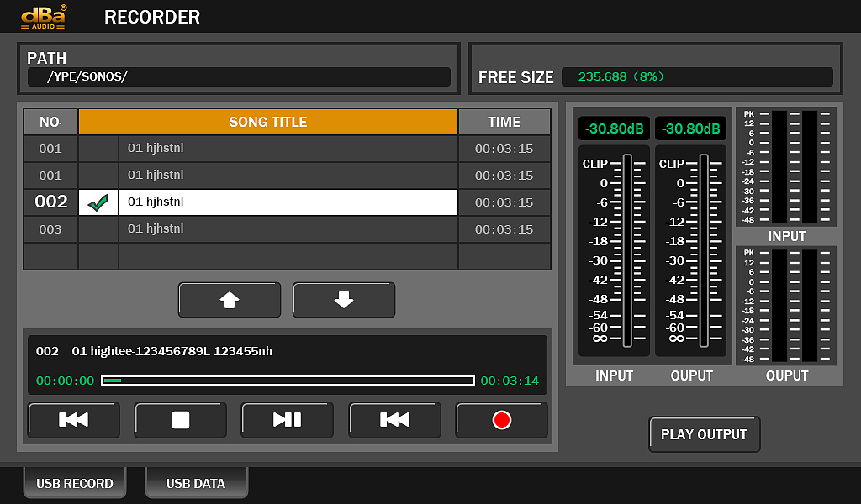Seek within the playback progress bar

click(x=288, y=381)
